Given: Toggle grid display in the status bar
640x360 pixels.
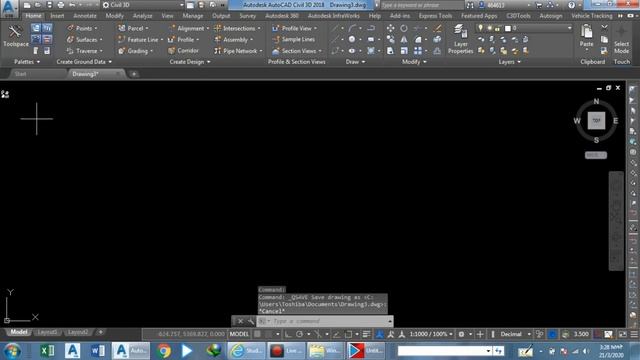Looking at the screenshot, I should [257, 334].
